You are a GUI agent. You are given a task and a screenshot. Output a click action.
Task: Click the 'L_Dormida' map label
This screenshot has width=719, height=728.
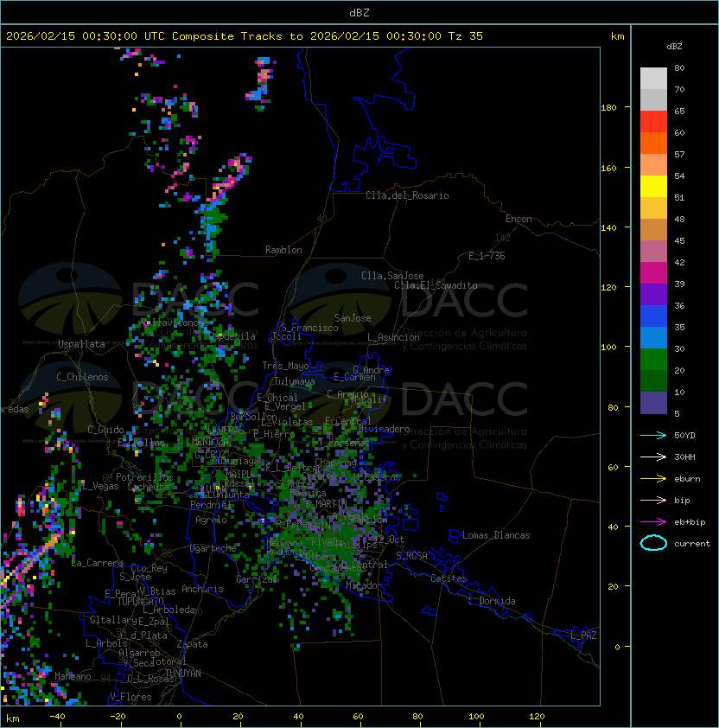[x=492, y=601]
